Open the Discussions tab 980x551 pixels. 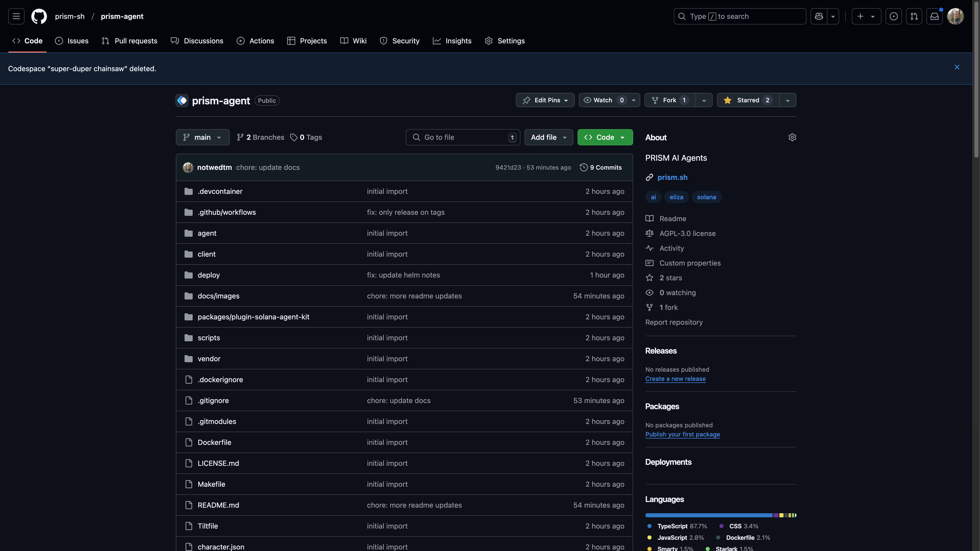tap(197, 41)
